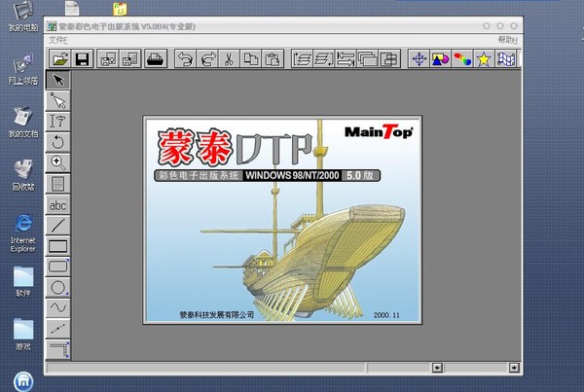Screen dimensions: 584x392
Task: Open the 帮助H menu
Action: point(508,40)
